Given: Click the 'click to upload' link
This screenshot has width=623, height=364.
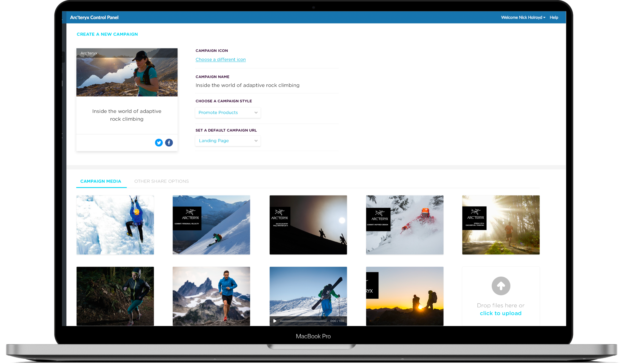Looking at the screenshot, I should click(501, 313).
